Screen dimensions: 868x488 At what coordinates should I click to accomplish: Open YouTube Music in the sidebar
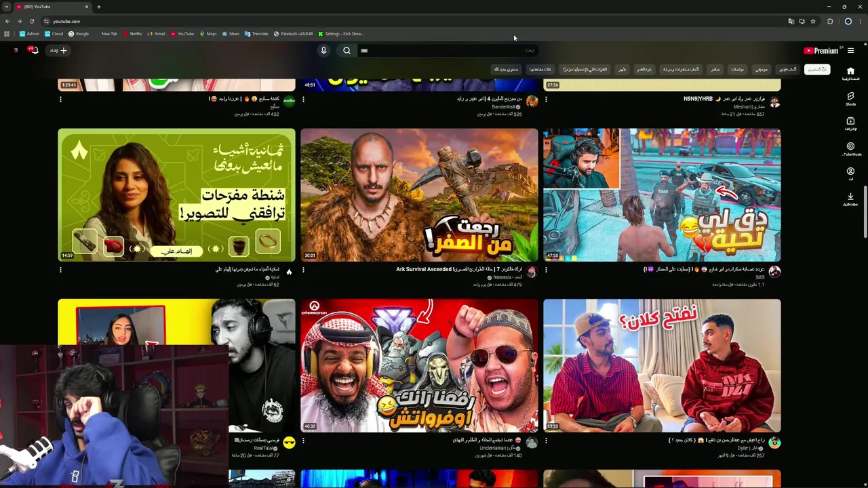click(850, 148)
